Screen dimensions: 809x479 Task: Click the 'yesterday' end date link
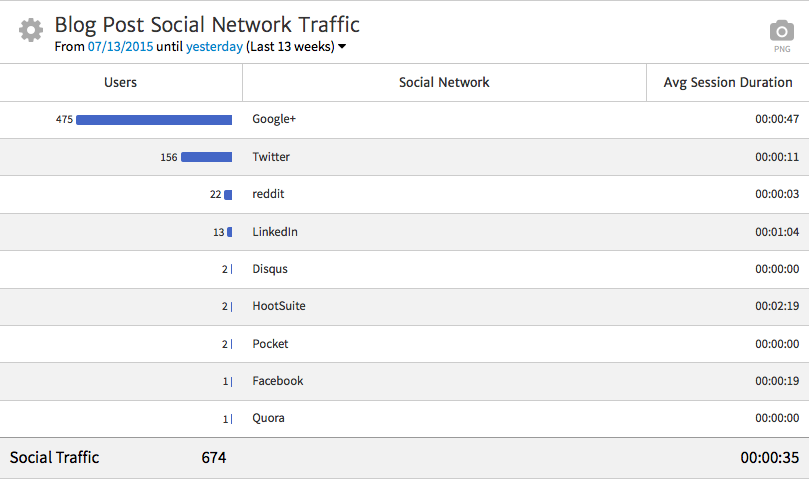(214, 47)
